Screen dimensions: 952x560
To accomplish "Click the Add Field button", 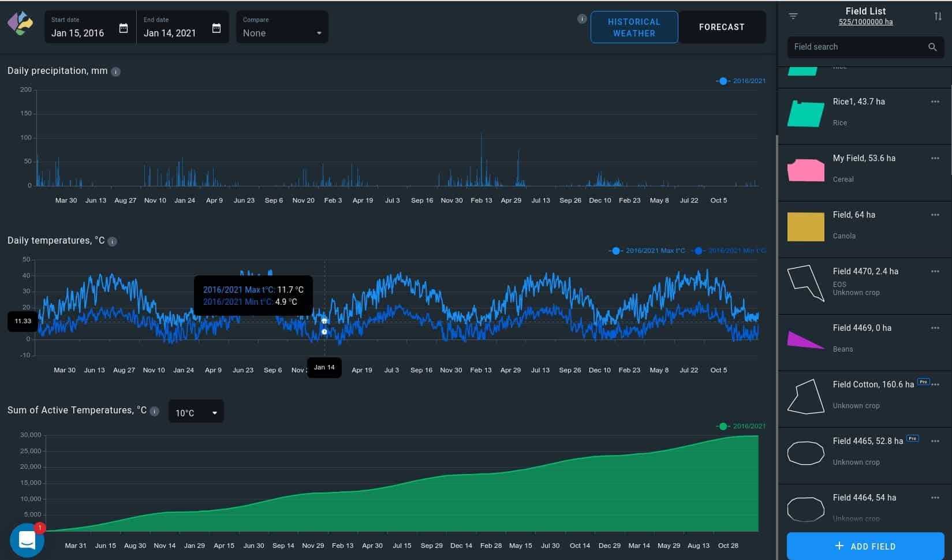I will [865, 546].
